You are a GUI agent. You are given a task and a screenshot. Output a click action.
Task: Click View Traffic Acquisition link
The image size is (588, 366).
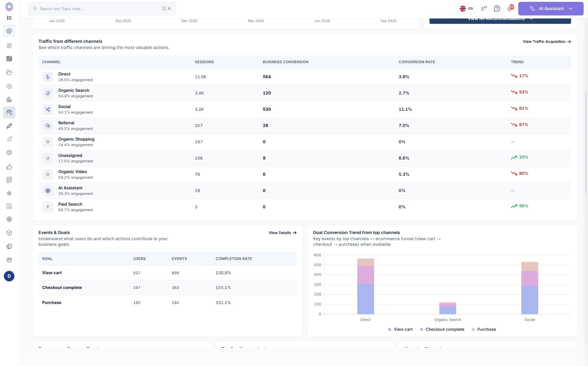click(x=547, y=41)
